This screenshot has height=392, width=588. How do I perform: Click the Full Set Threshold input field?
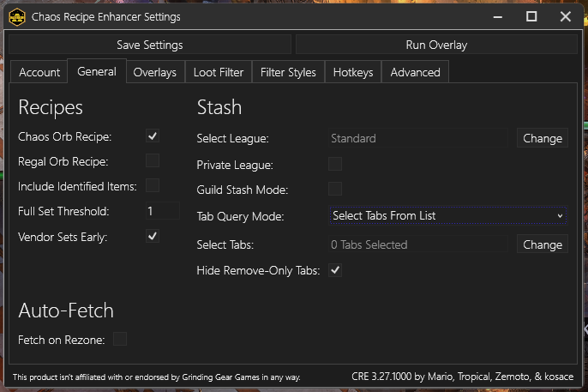(161, 211)
